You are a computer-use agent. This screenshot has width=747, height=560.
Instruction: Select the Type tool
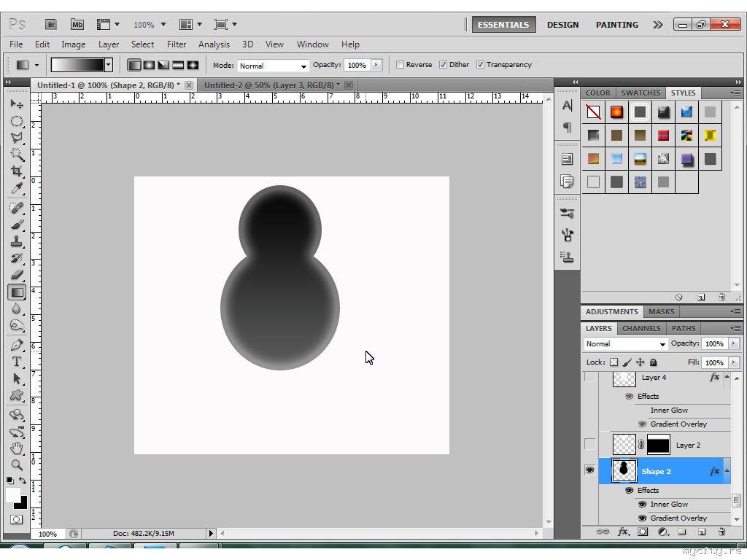point(16,362)
